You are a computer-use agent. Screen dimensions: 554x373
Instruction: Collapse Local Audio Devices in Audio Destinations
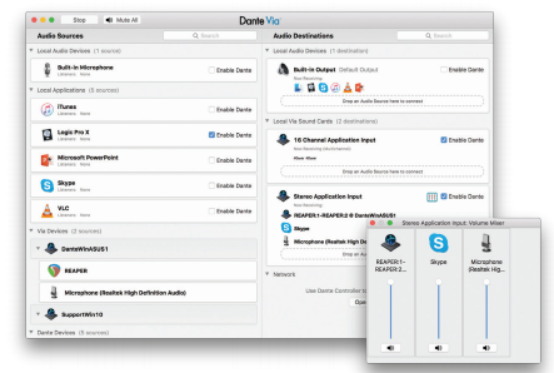267,51
